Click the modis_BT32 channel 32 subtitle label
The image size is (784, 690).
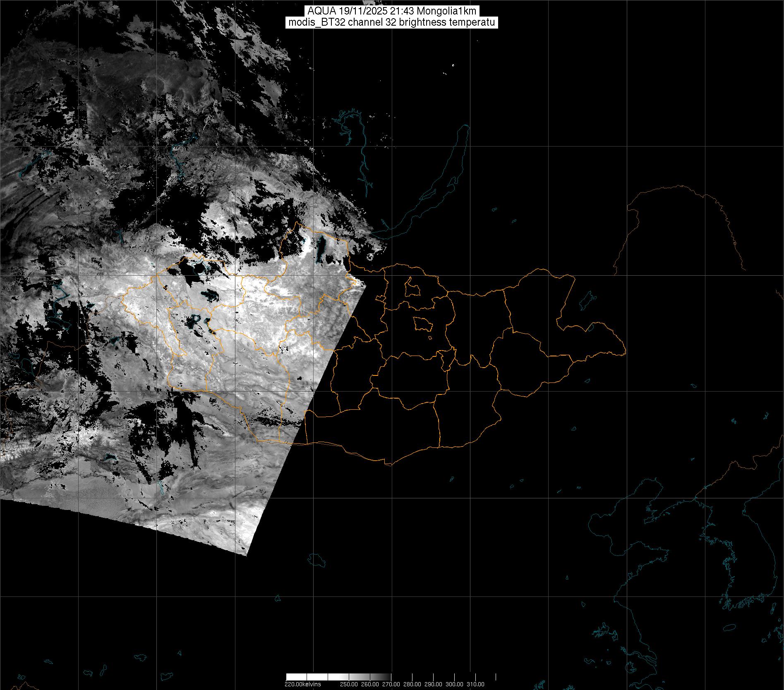tap(391, 22)
